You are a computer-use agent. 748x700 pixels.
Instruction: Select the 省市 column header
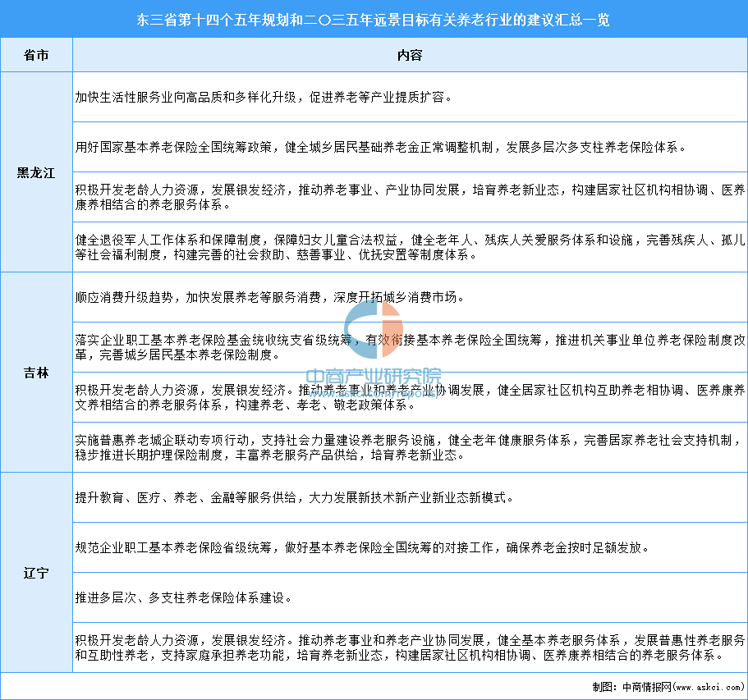(36, 55)
